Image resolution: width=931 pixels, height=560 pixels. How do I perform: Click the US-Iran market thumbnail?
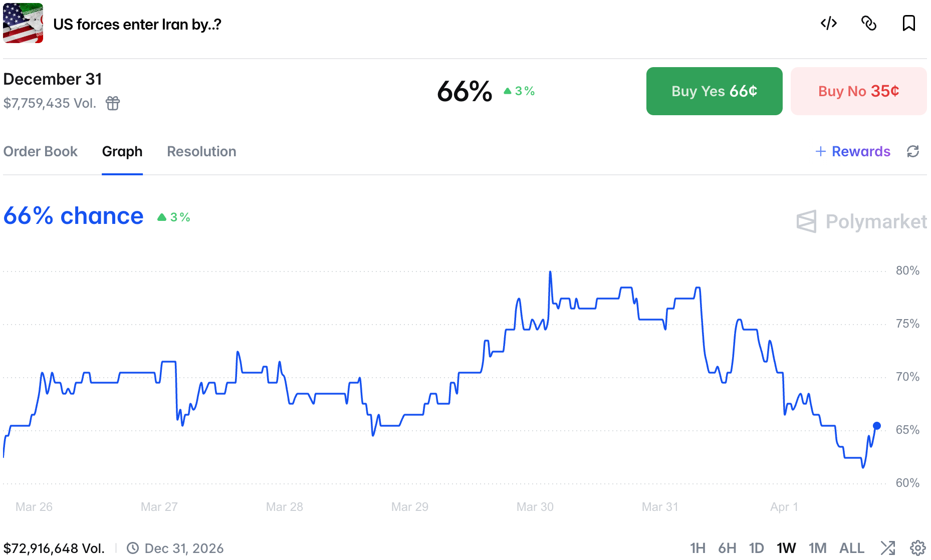pos(23,23)
